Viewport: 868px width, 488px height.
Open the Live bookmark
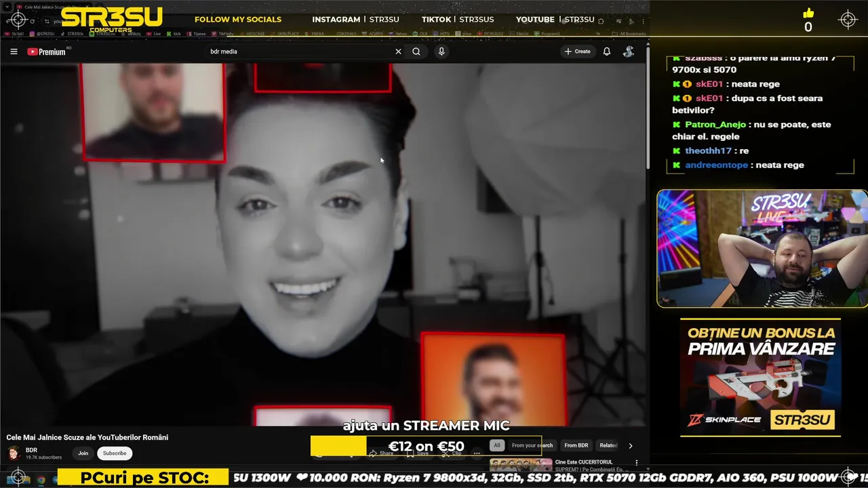coord(153,34)
